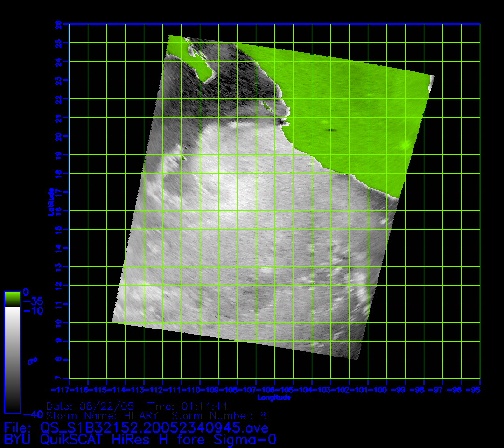Click the 26 latitude tick label
This screenshot has width=504, height=448.
click(59, 24)
